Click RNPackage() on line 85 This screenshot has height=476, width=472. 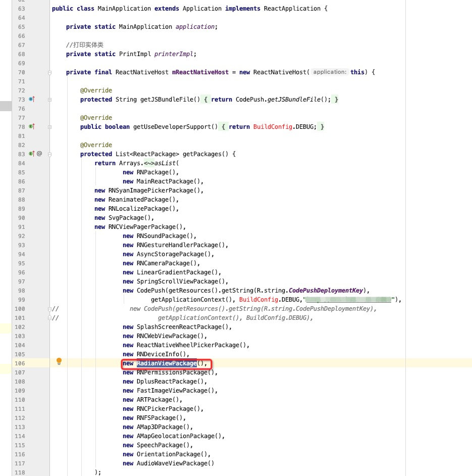click(x=156, y=172)
